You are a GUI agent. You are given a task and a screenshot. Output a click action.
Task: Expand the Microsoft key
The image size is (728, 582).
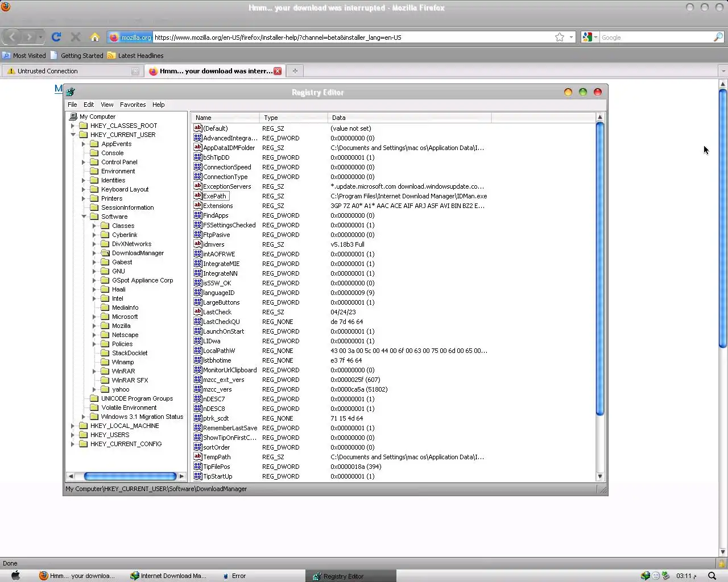pos(94,317)
